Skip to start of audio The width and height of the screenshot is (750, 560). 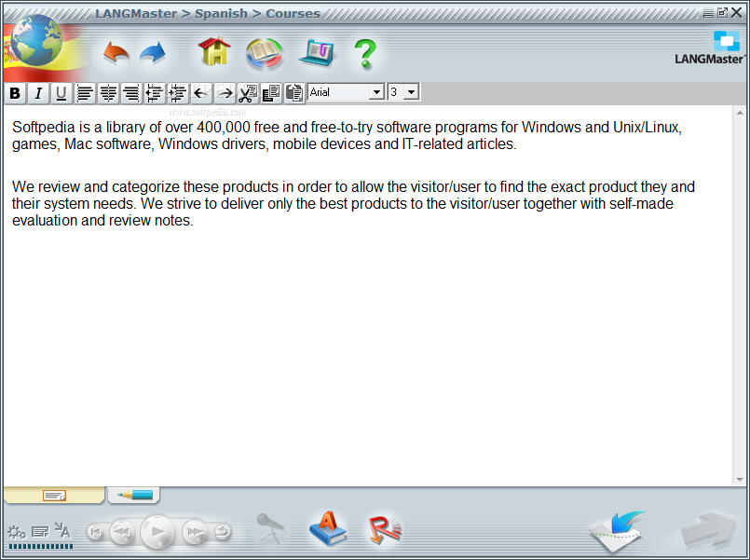tap(95, 532)
